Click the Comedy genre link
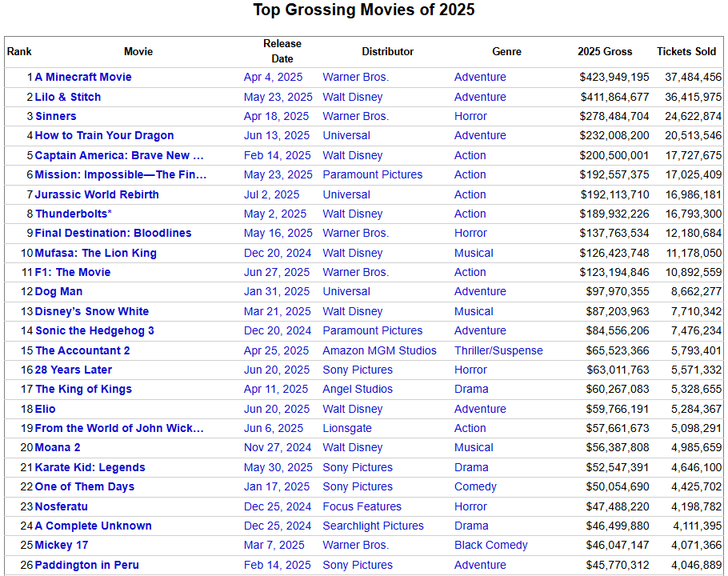The image size is (728, 576). [475, 487]
